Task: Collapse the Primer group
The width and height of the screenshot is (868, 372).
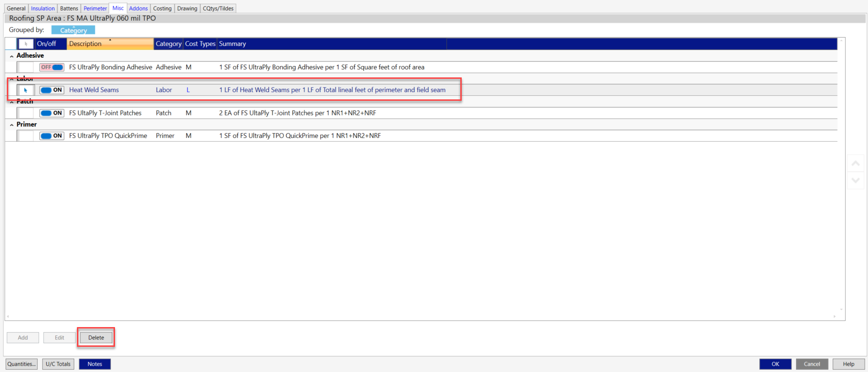Action: (x=11, y=125)
